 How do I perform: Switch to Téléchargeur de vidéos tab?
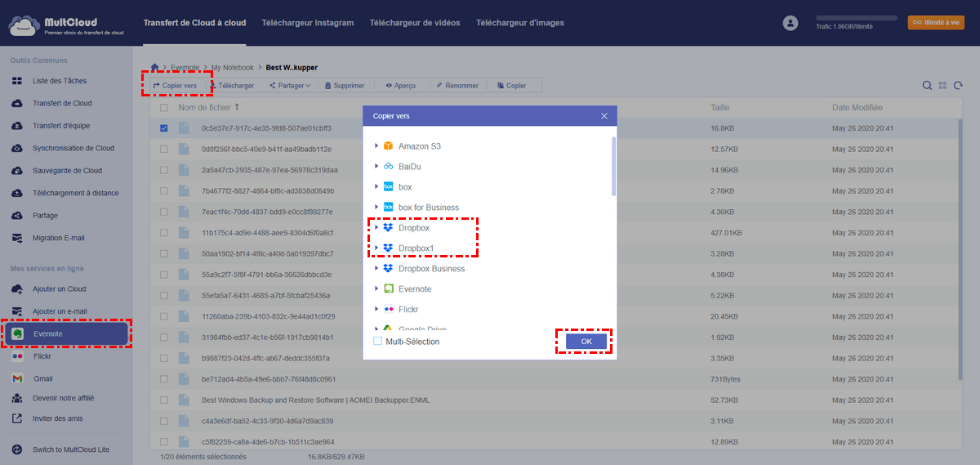415,23
